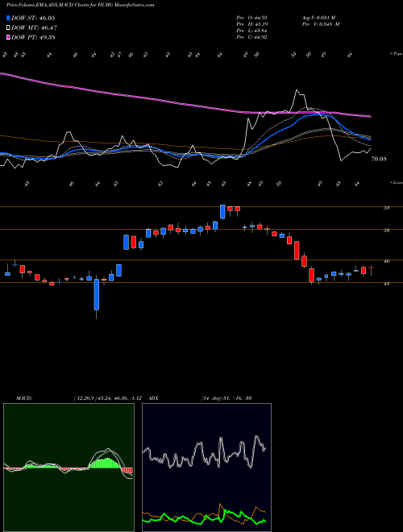The height and width of the screenshot is (532, 403).
Task: Click the blue DOW ST legend swatch
Action: [9, 19]
